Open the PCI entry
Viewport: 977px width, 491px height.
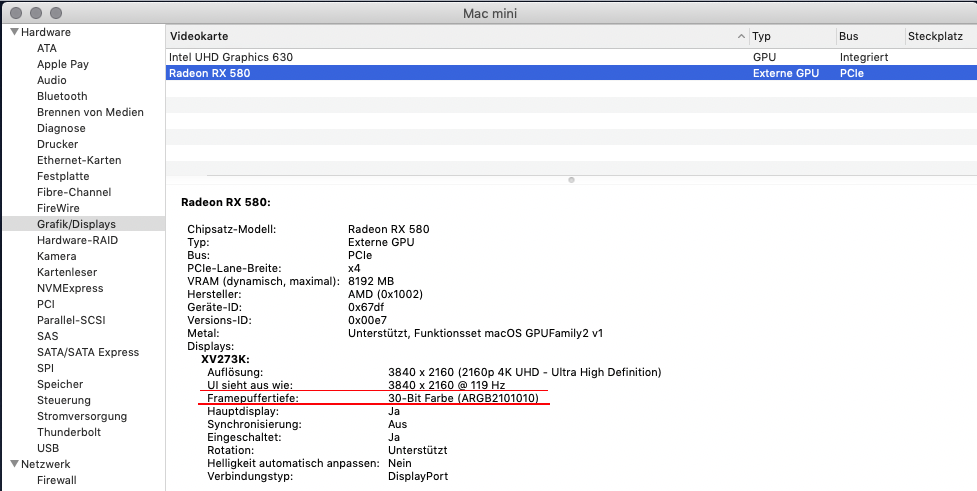[45, 304]
